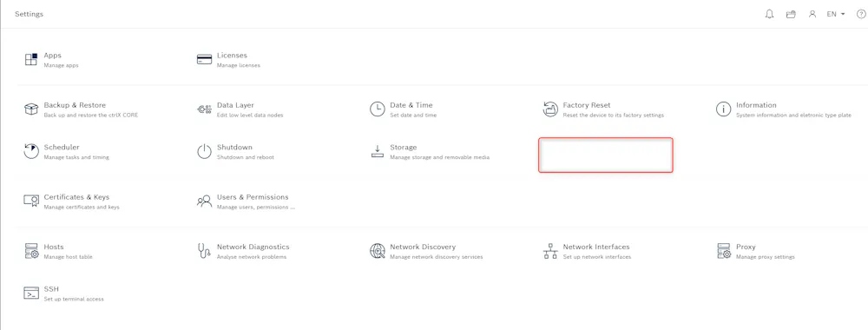This screenshot has width=868, height=330.
Task: Open the Factory Reset icon
Action: pyautogui.click(x=550, y=109)
